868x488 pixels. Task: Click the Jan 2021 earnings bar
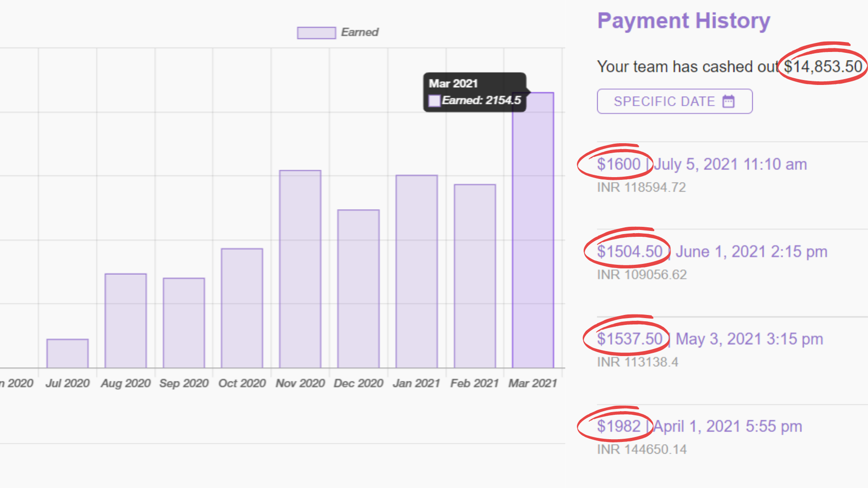[416, 271]
